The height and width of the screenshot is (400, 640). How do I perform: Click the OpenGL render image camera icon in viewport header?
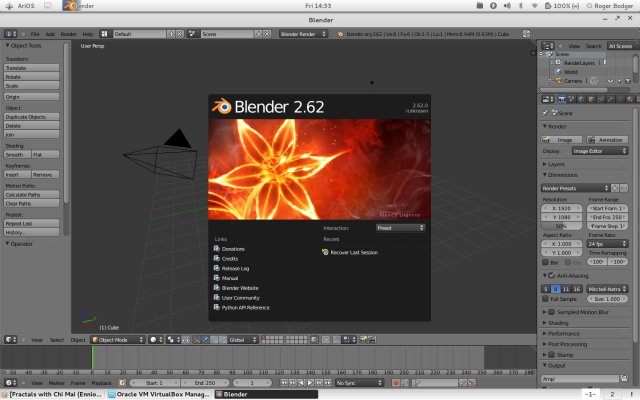(x=363, y=340)
